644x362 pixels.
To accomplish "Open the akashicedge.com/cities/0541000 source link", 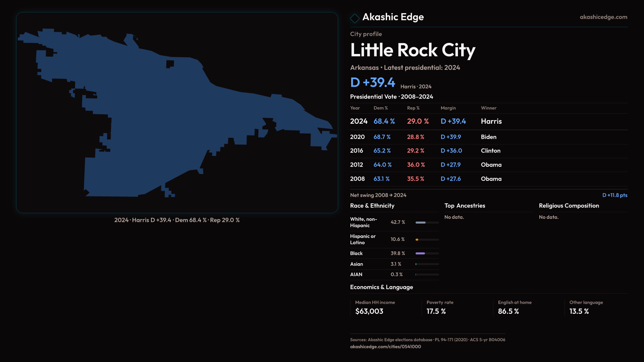I will pos(385,347).
